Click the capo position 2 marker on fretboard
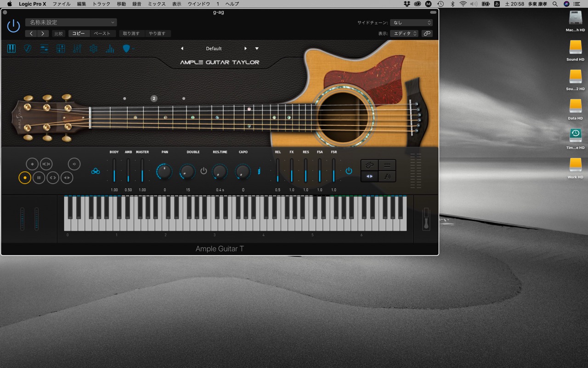588x368 pixels. click(154, 98)
